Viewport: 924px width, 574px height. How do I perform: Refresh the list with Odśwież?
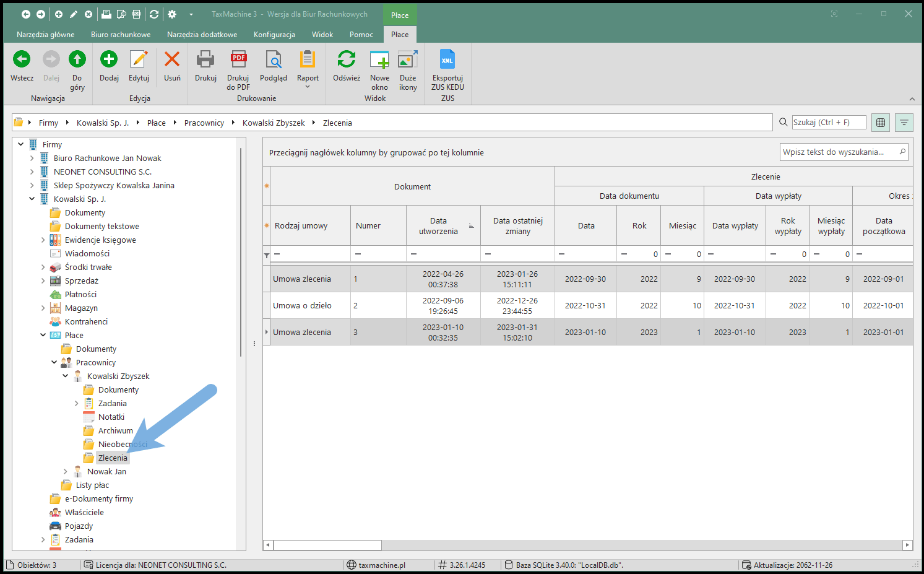click(x=346, y=59)
